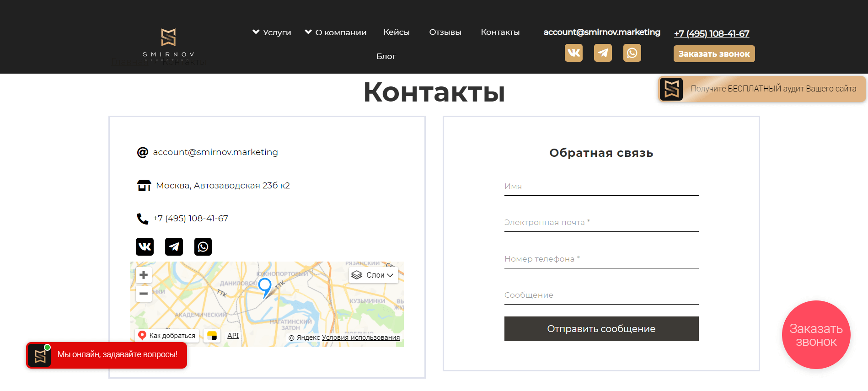Screen dimensions: 868x391
Task: Open Yandex Taxi icon on the map
Action: point(212,336)
